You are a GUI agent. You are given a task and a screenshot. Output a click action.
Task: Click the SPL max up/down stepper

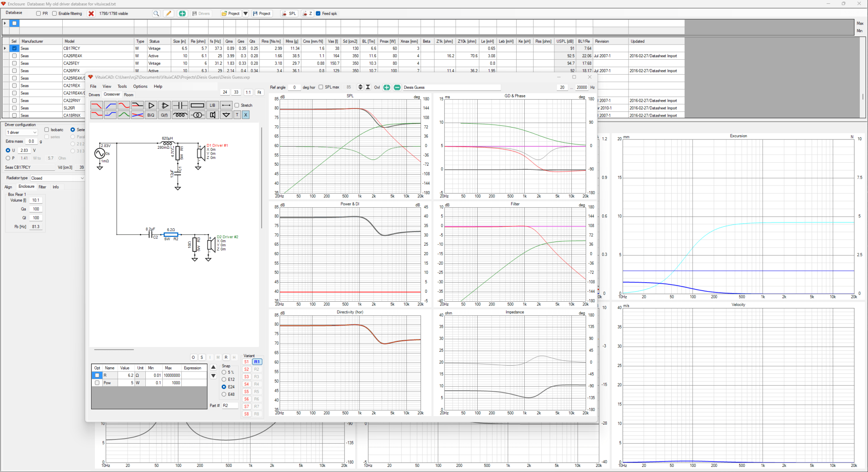click(x=360, y=87)
